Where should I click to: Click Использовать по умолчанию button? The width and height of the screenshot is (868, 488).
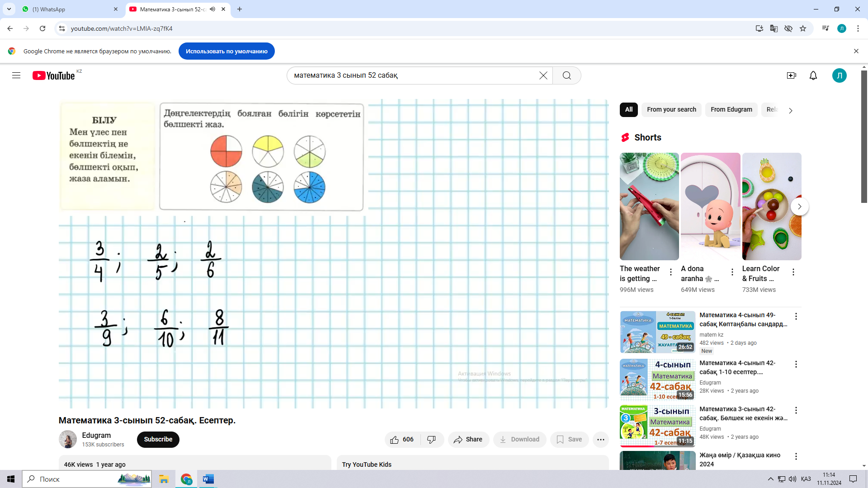(x=226, y=51)
